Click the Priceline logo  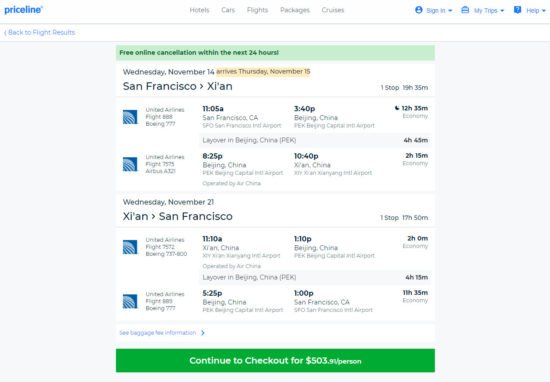tap(24, 10)
